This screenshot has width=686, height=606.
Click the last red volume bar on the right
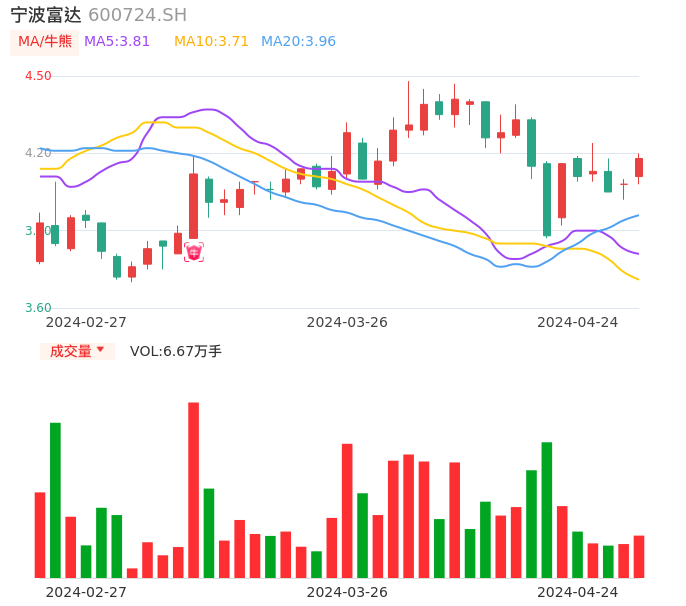[639, 557]
